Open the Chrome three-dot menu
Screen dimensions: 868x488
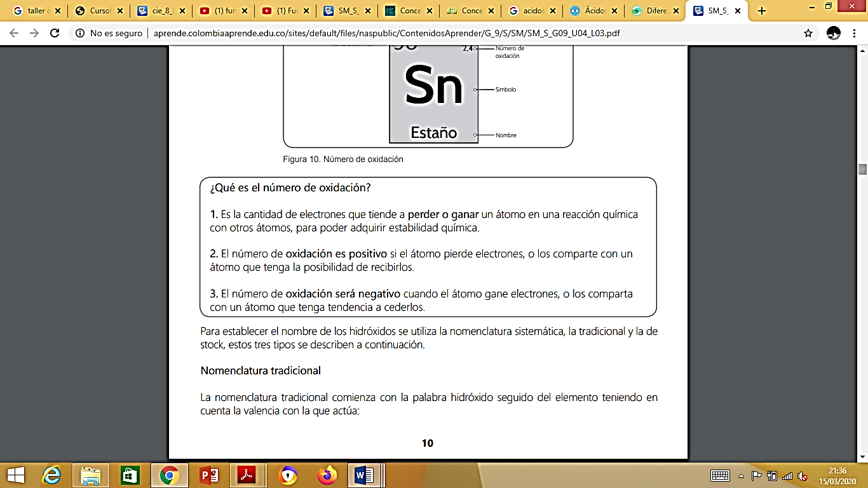855,33
